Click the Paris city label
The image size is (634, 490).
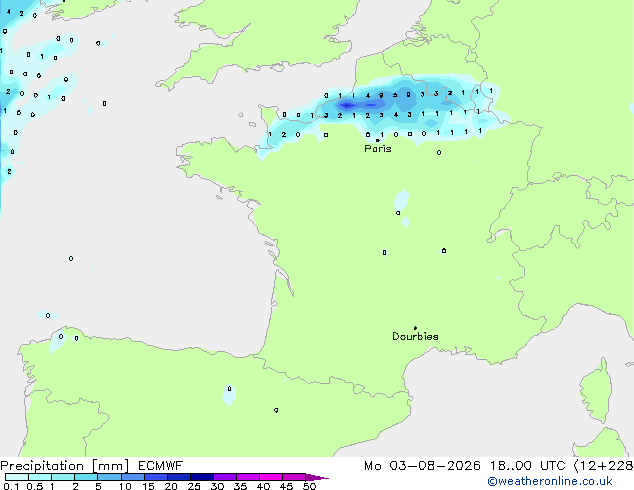point(378,149)
